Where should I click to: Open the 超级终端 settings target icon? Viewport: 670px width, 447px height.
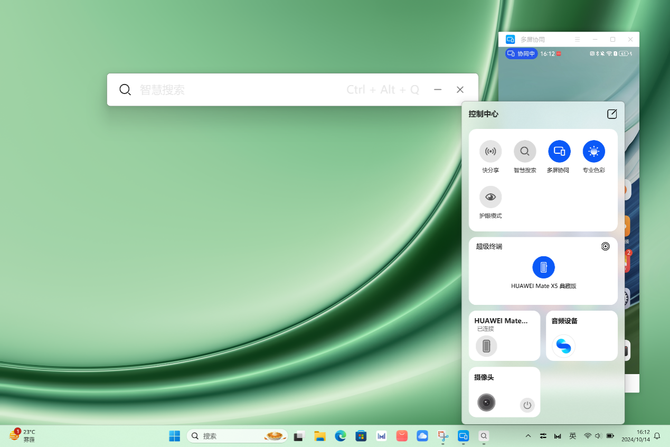point(605,246)
